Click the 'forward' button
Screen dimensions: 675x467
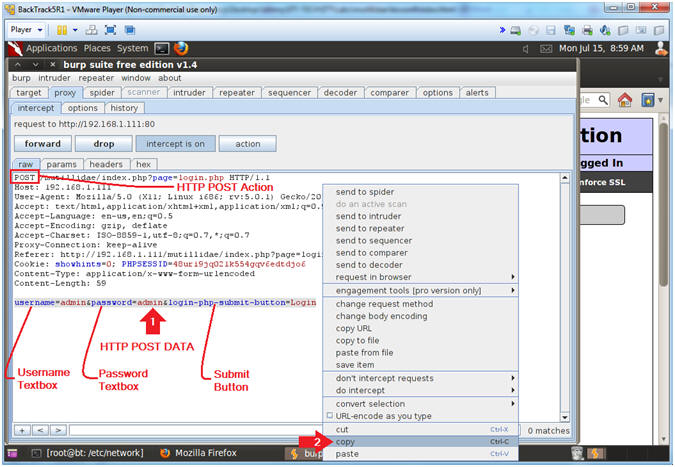[x=43, y=144]
